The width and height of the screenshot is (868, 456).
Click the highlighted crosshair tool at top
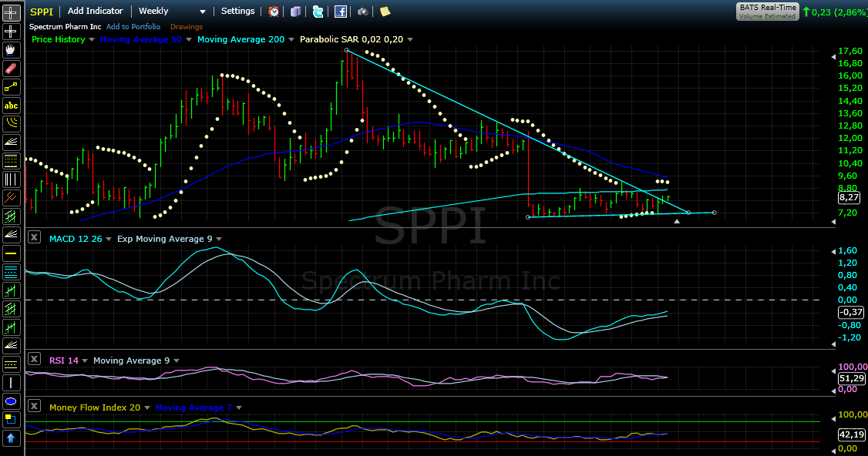point(11,13)
